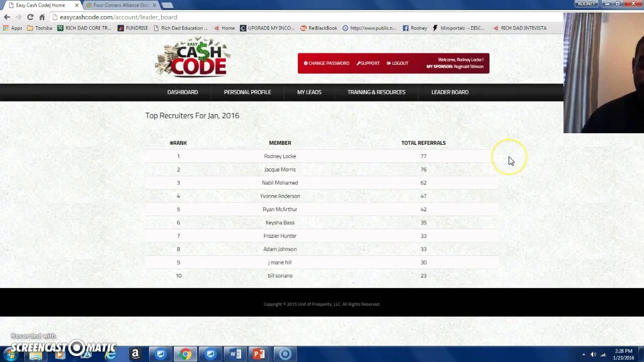
Task: Open the FUNDRISE bookmark
Action: [133, 28]
